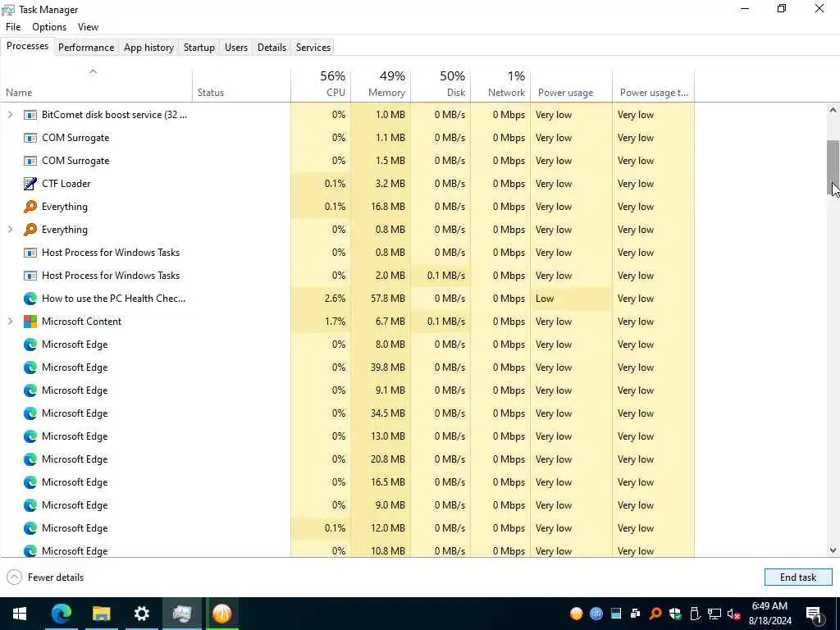Click the Fewer details label
The image size is (840, 630).
tap(56, 577)
